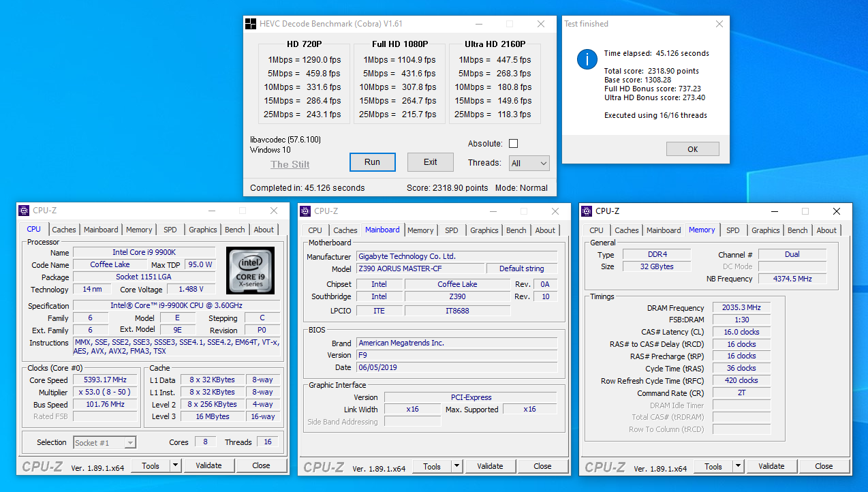
Task: Click the BIOS version F9 field
Action: (x=457, y=355)
